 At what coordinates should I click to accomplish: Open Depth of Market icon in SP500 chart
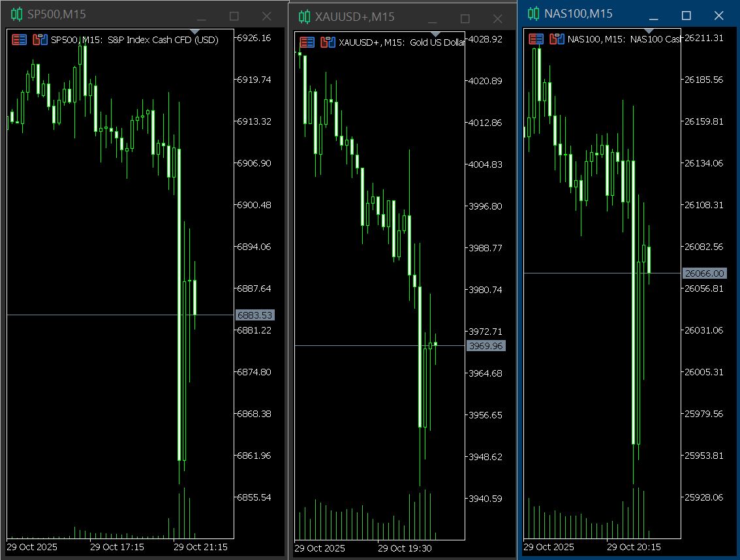click(20, 40)
